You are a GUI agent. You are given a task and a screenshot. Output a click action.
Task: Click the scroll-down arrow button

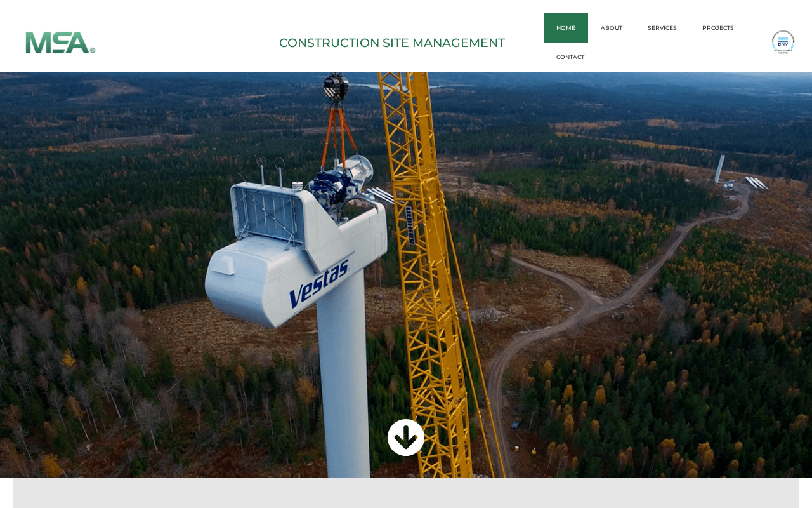pos(406,438)
